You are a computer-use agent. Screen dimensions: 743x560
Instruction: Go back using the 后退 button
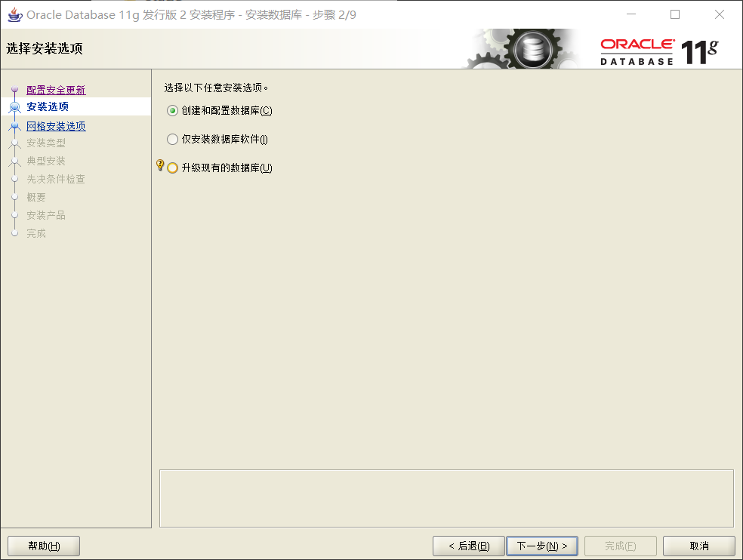pyautogui.click(x=468, y=546)
